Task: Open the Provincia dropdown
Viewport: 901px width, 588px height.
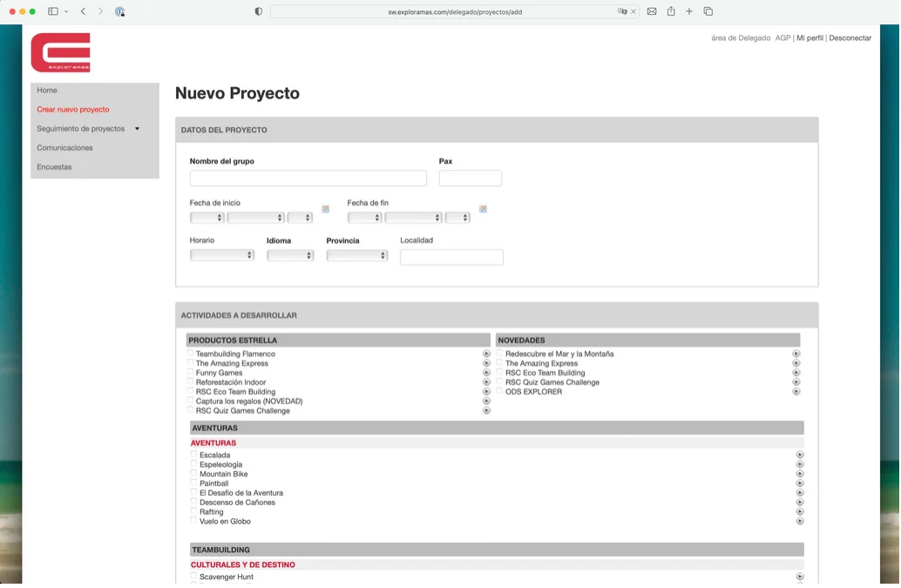Action: [357, 255]
